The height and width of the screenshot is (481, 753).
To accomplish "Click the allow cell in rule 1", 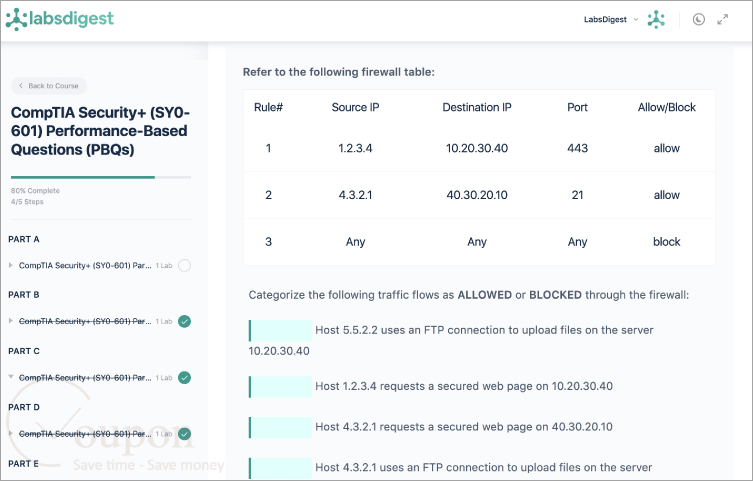I will point(667,148).
